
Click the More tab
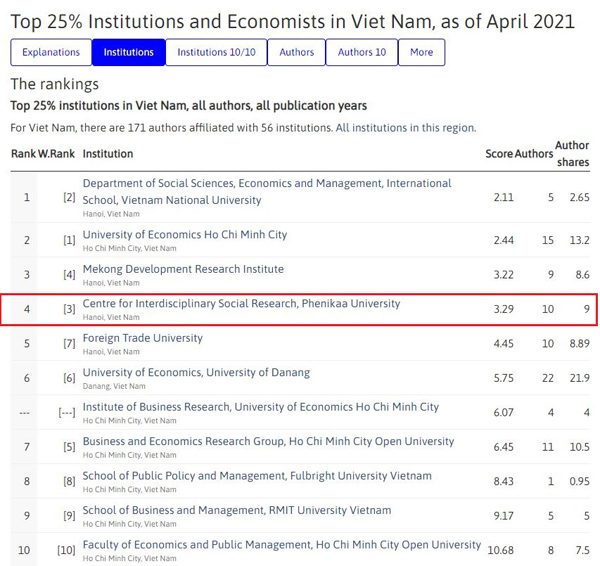click(421, 52)
